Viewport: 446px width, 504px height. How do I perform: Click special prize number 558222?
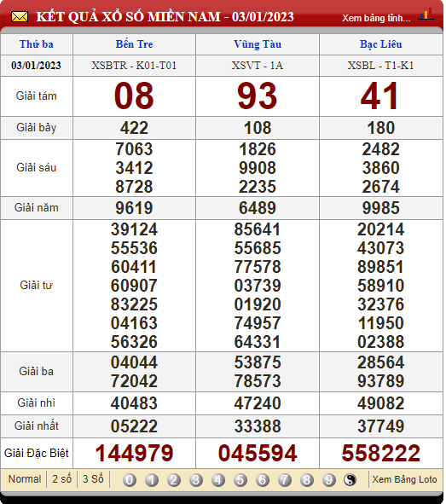[381, 453]
